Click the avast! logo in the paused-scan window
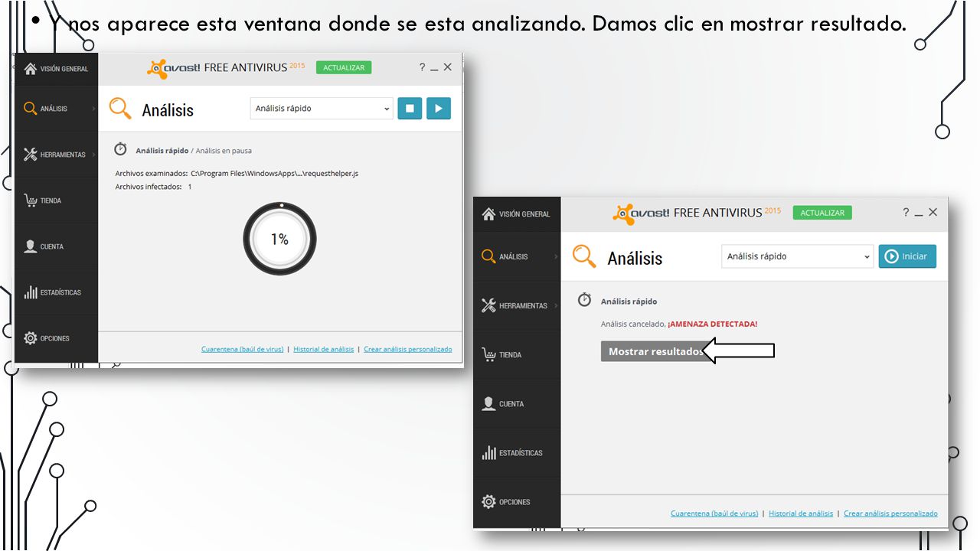 pos(174,68)
